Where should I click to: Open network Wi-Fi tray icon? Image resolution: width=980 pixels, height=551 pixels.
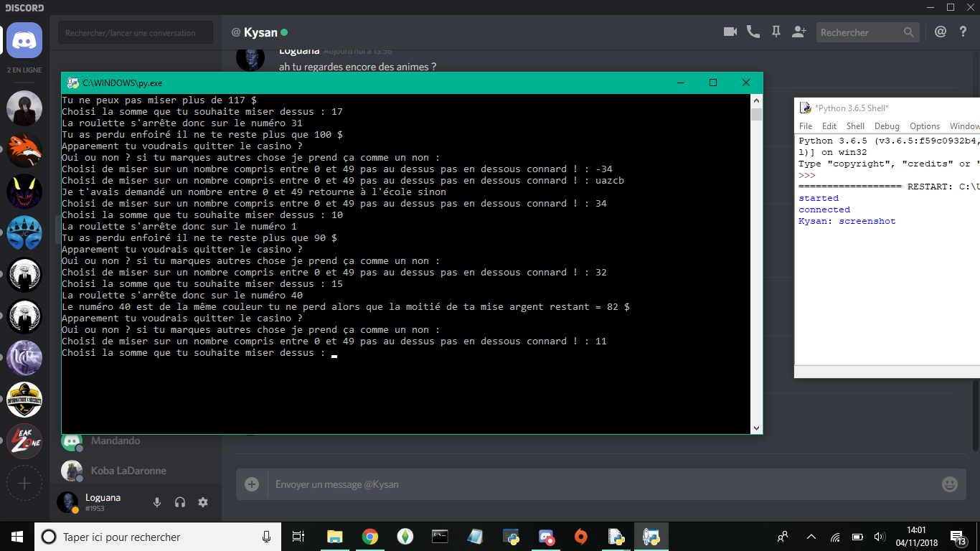click(x=834, y=537)
